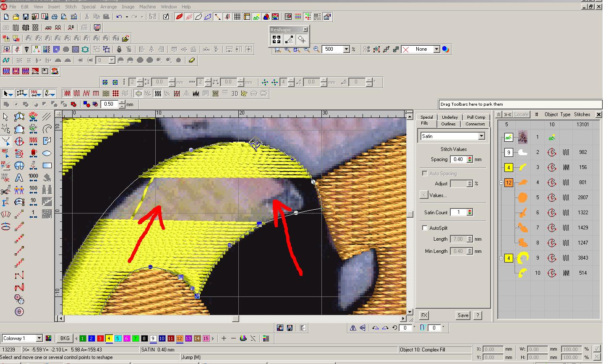Toggle the 3D stitch effect icon
This screenshot has width=603, height=364.
coord(235,93)
